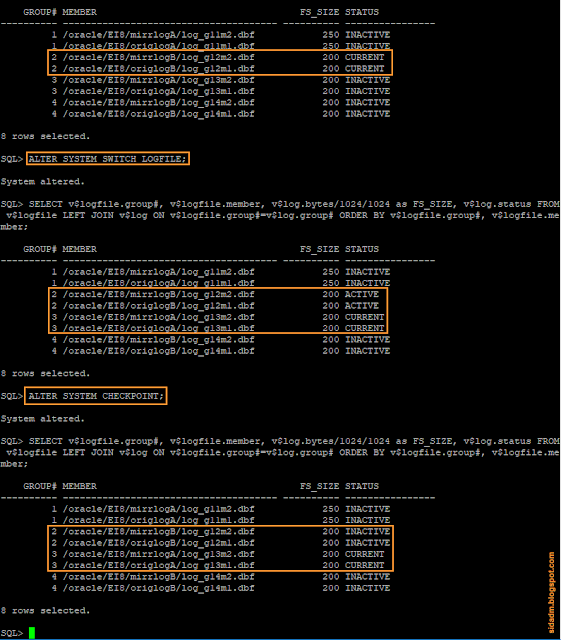
Task: Select 'System altered.' below SWITCH LOGFILE command
Action: (x=43, y=182)
